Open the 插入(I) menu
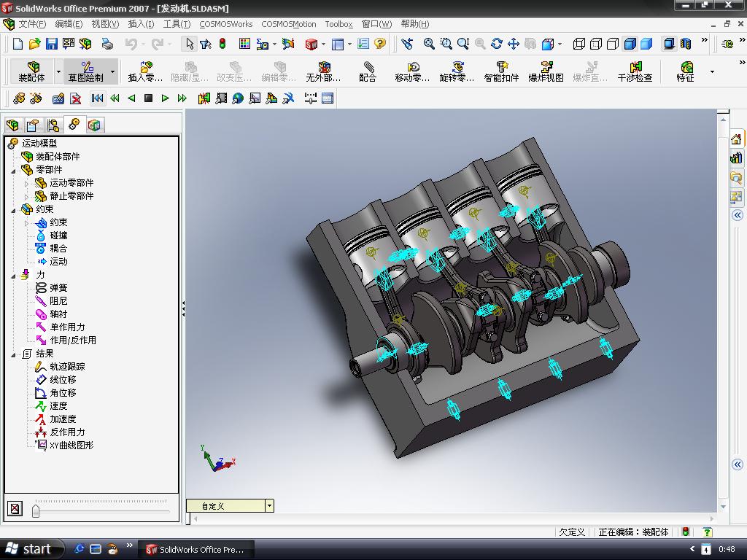 click(141, 24)
